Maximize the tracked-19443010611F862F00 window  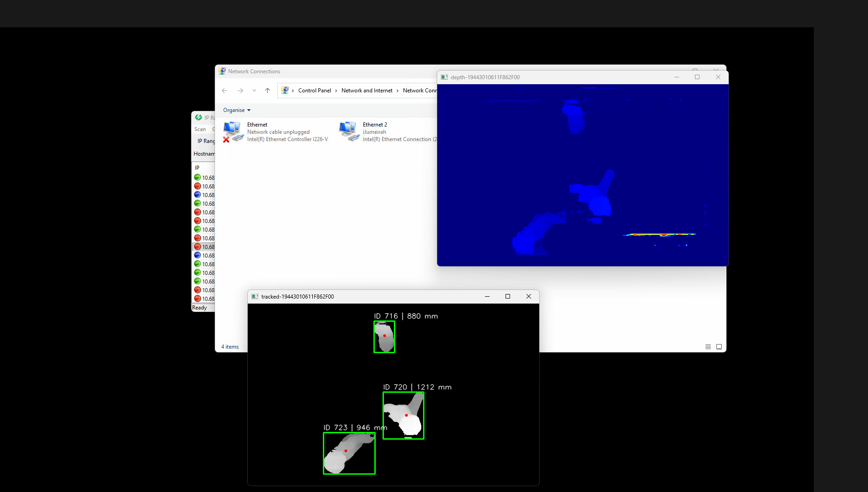(508, 296)
